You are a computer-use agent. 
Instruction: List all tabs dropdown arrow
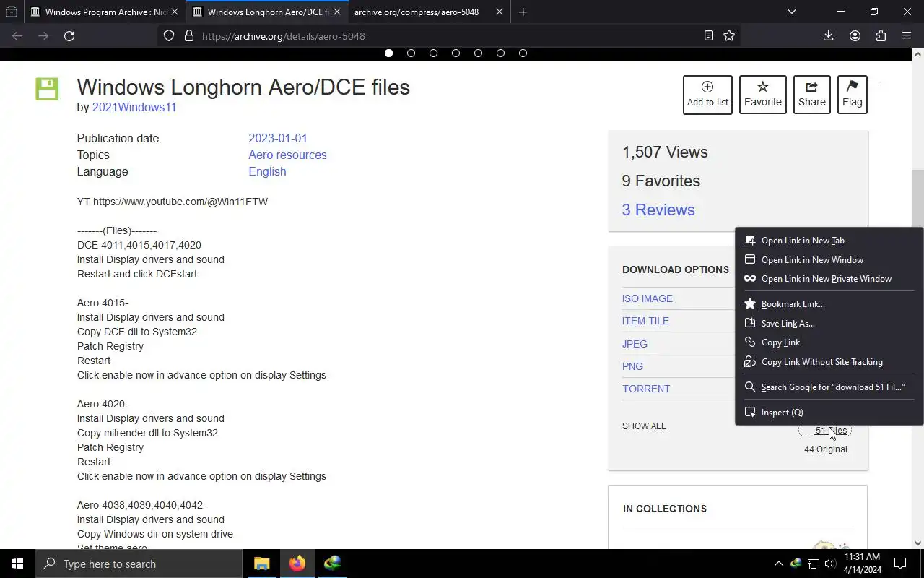pyautogui.click(x=792, y=12)
